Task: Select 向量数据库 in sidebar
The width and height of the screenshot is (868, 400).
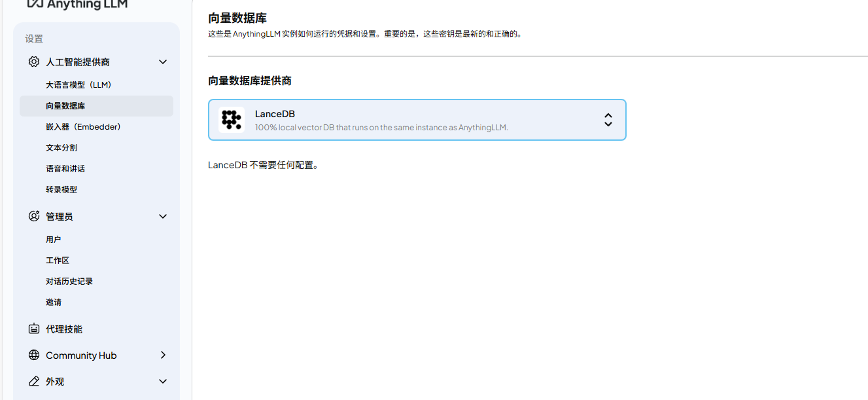Action: [96, 106]
